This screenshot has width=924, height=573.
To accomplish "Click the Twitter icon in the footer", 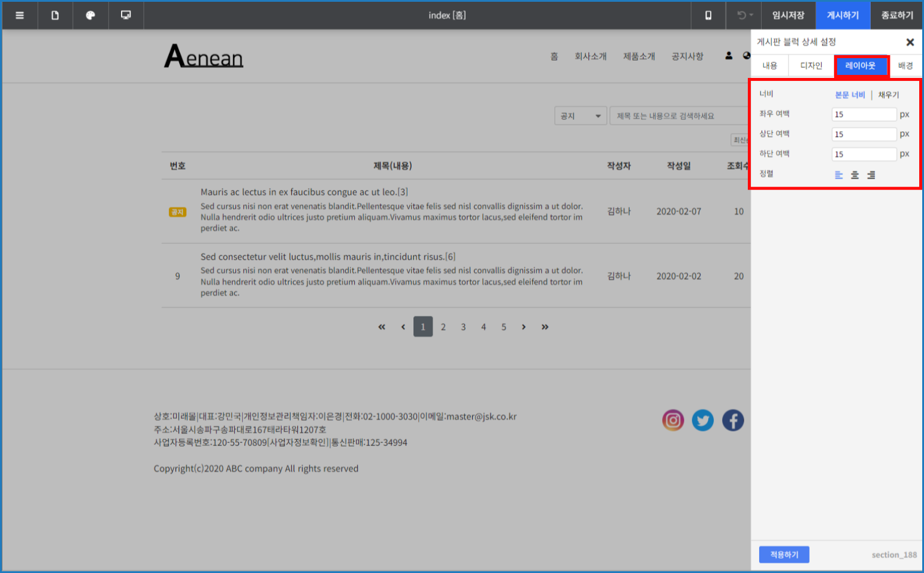I will [703, 420].
